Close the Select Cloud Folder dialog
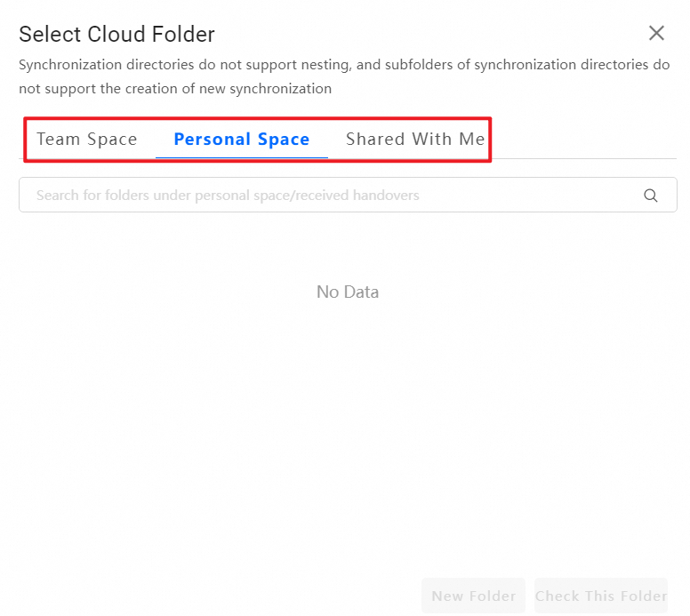 [656, 34]
